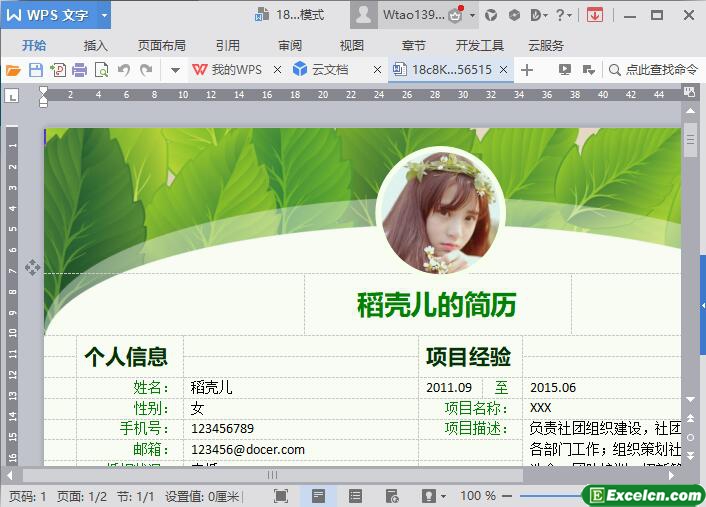Expand the quick access toolbar dropdown arrow
The width and height of the screenshot is (706, 507).
176,70
